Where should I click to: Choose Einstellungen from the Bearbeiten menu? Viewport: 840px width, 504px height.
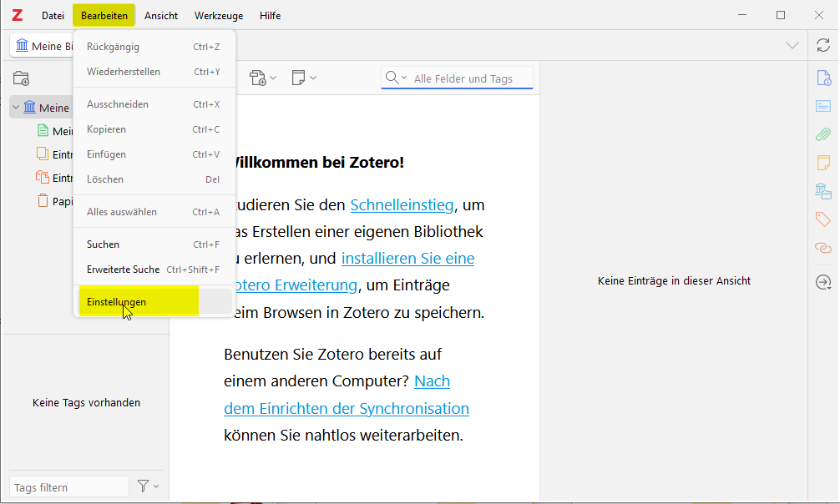click(154, 301)
